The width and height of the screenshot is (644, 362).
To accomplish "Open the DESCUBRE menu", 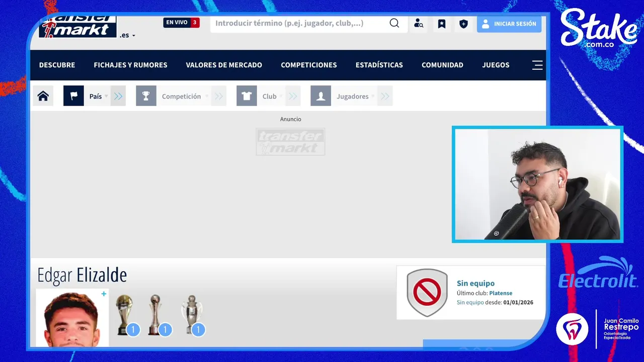I will [x=57, y=65].
